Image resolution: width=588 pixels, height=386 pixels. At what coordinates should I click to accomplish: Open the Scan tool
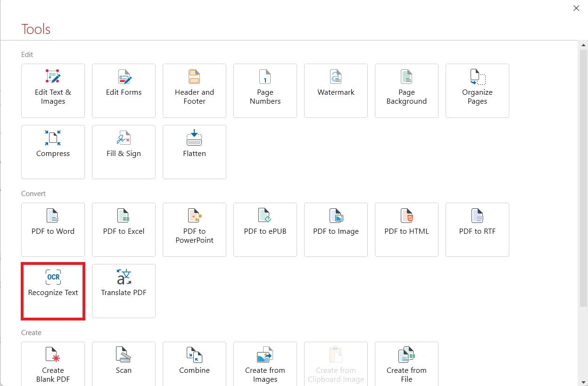[124, 363]
